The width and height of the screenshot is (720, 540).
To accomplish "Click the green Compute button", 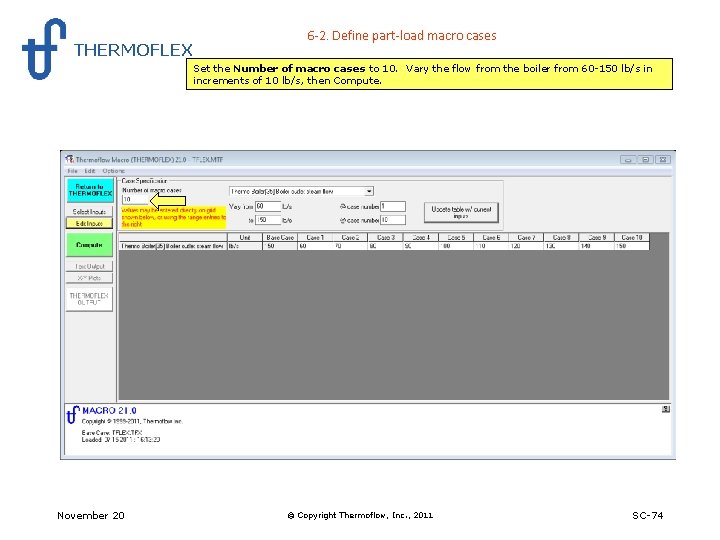I will 90,245.
